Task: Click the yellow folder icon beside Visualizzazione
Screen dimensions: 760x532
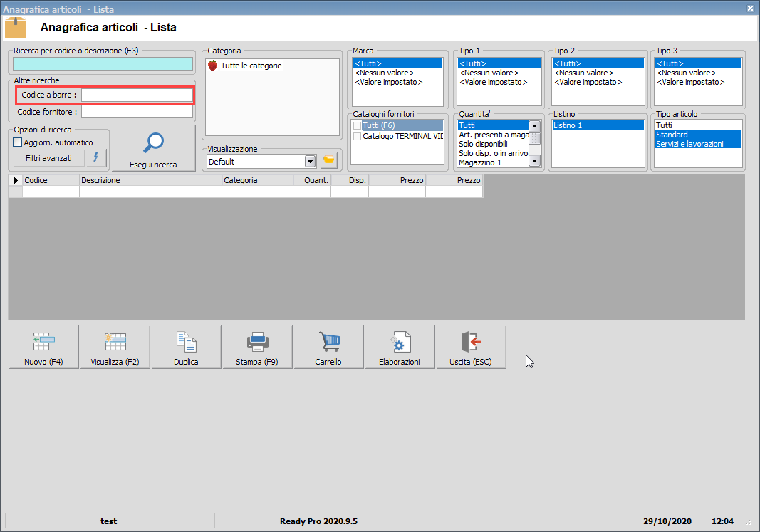Action: click(328, 161)
